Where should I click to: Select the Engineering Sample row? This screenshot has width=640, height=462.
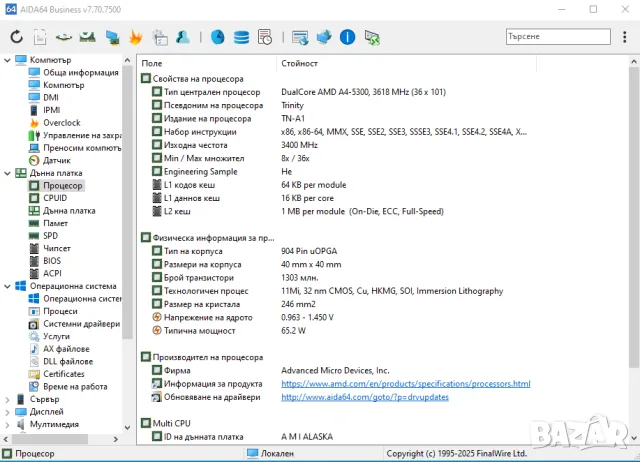222,171
